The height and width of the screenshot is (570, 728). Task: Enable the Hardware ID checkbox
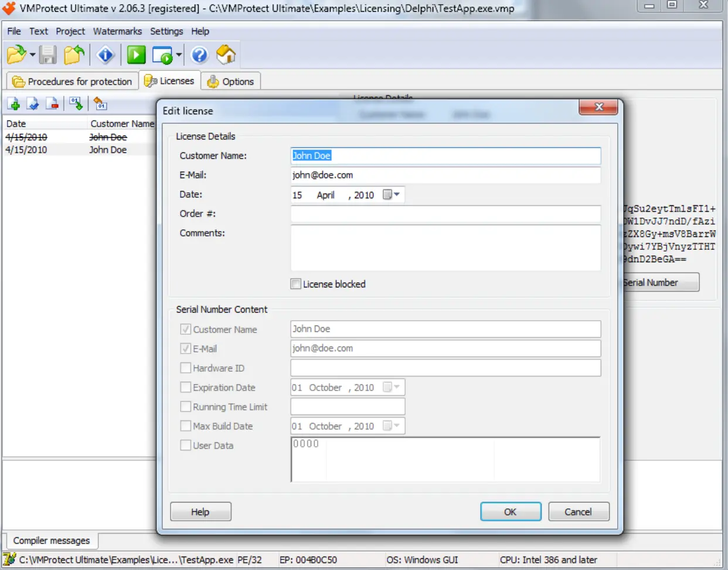[185, 368]
